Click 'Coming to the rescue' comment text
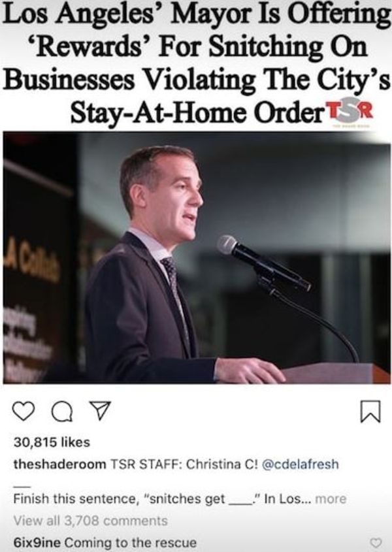The height and width of the screenshot is (552, 392). [x=130, y=542]
